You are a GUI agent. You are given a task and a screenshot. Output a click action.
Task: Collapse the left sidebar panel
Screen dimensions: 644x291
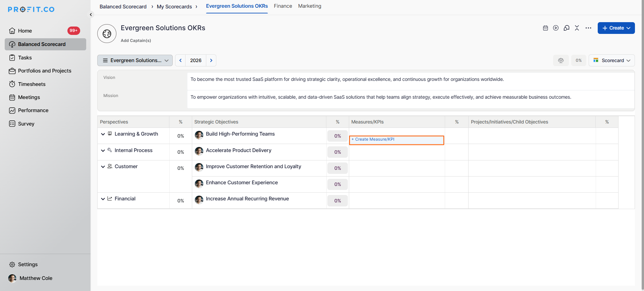pos(91,15)
